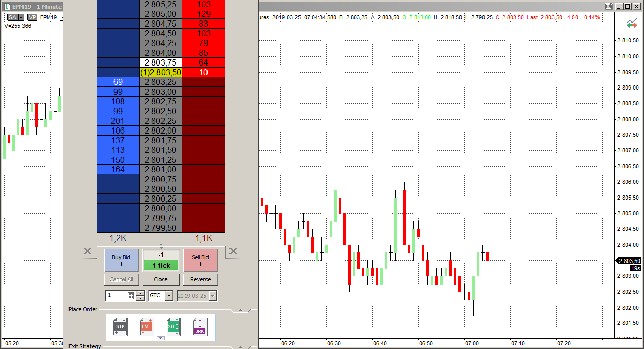The image size is (644, 349).
Task: Click the Last=2 803,50 value in chart header
Action: (544, 17)
